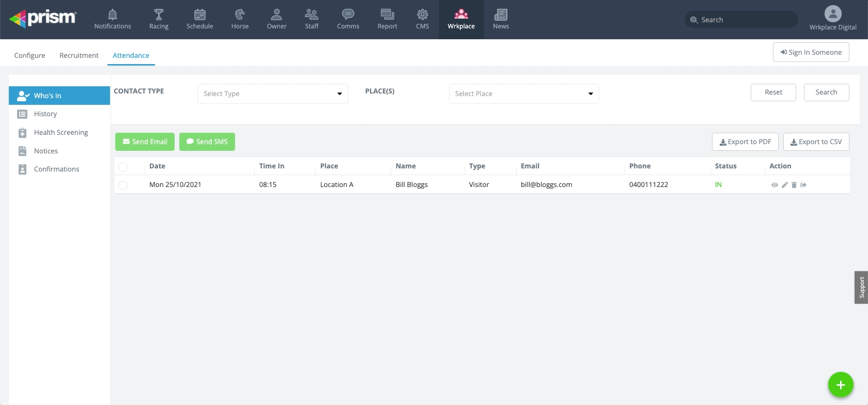This screenshot has width=868, height=405.
Task: Open the Support side tab
Action: tap(861, 287)
